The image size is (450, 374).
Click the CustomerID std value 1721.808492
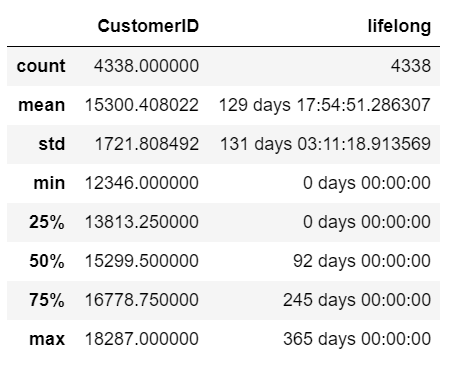147,144
